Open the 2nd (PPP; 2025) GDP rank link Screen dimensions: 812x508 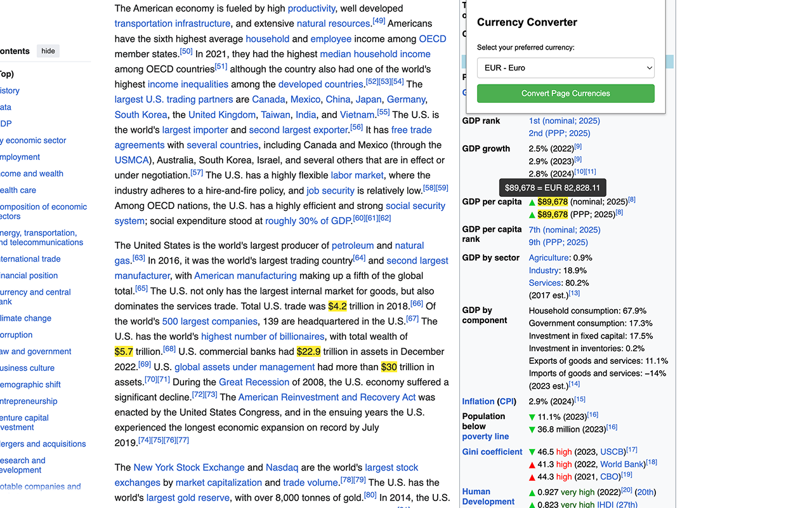coord(560,133)
